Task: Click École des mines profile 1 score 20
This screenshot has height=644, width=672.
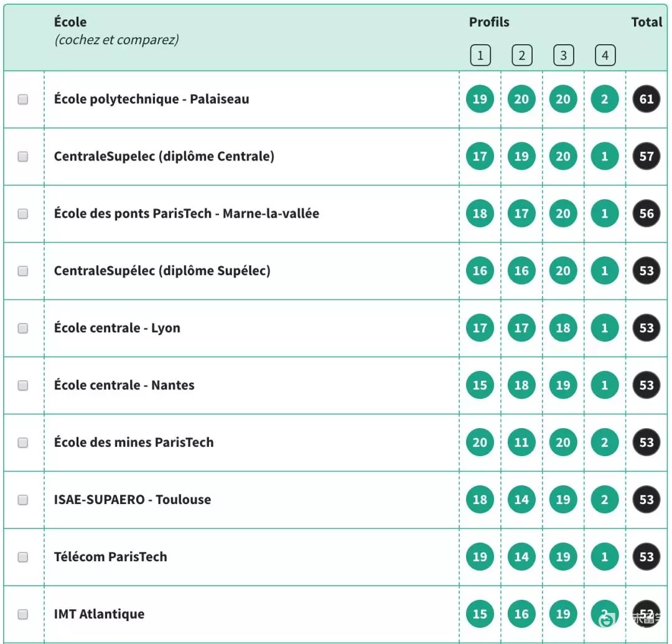Action: [x=480, y=442]
